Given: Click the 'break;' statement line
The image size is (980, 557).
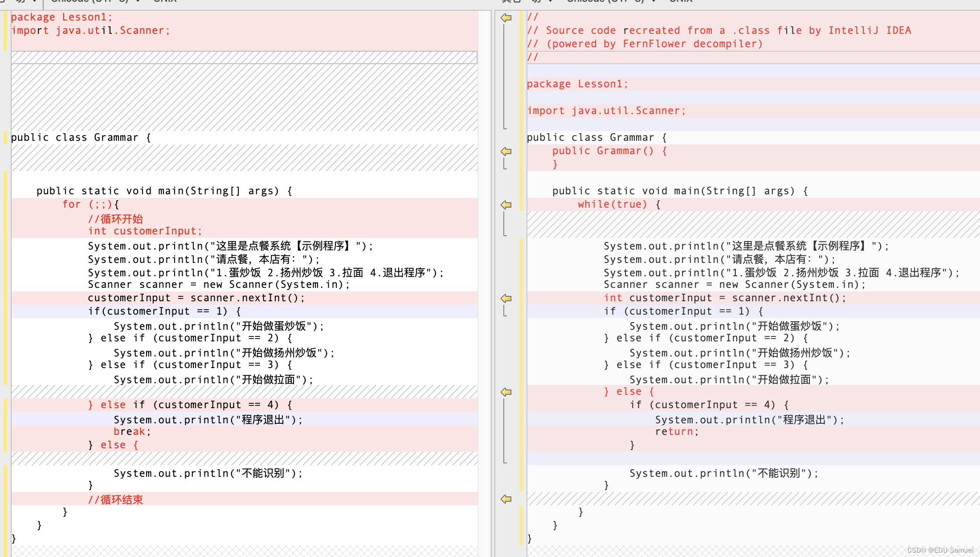Looking at the screenshot, I should (132, 432).
